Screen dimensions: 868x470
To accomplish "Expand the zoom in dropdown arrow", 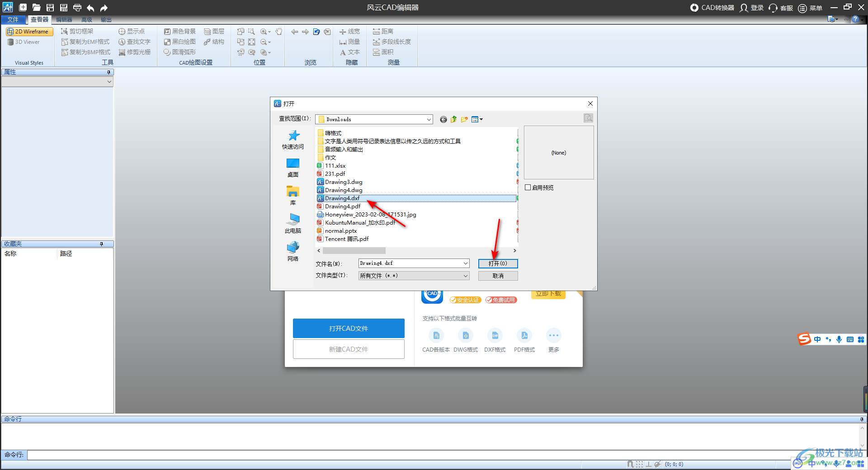I will coord(269,32).
